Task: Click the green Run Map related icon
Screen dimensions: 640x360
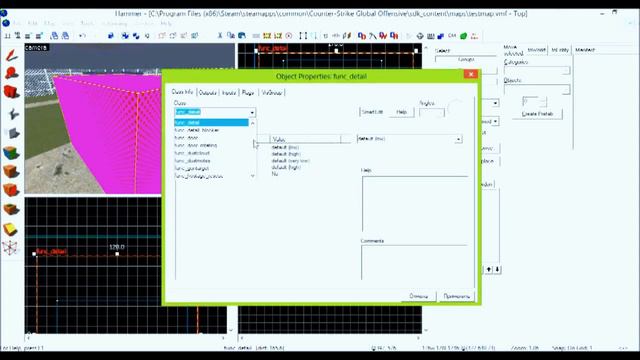Action: (463, 36)
